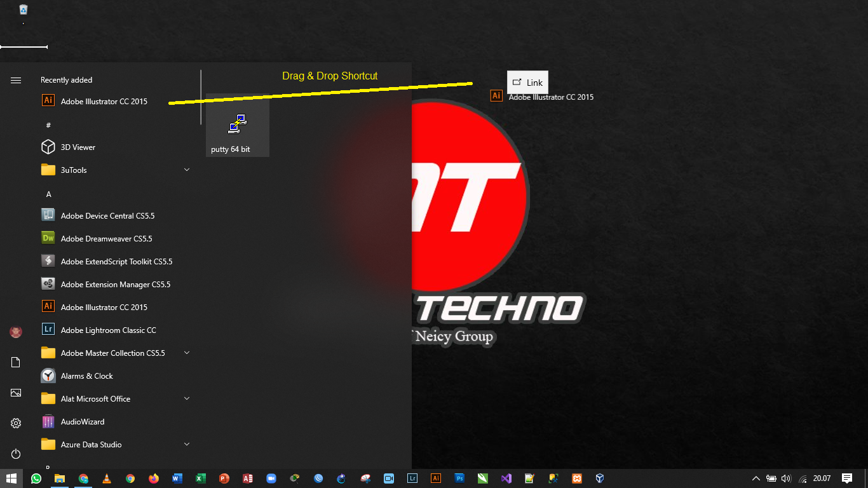This screenshot has height=488, width=868.
Task: Click the Power icon in Start sidebar
Action: click(x=16, y=454)
